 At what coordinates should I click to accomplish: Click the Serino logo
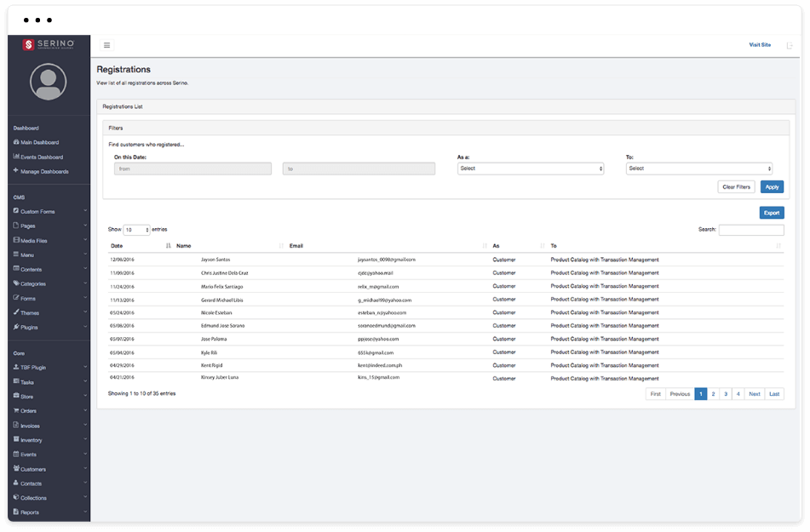pyautogui.click(x=49, y=44)
